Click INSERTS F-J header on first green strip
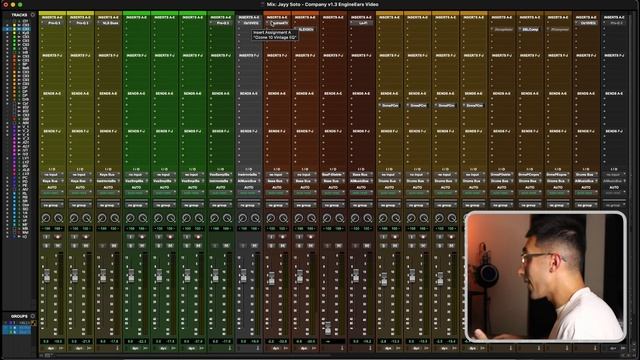Viewport: 640px width, 360px height. click(x=136, y=56)
